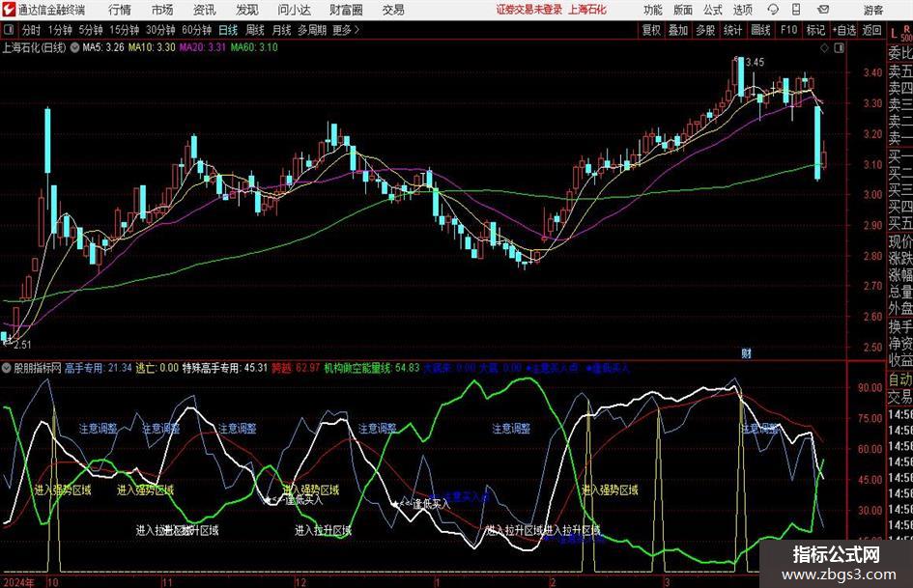
Task: Switch to the 5分钟 period tab
Action: [x=91, y=30]
